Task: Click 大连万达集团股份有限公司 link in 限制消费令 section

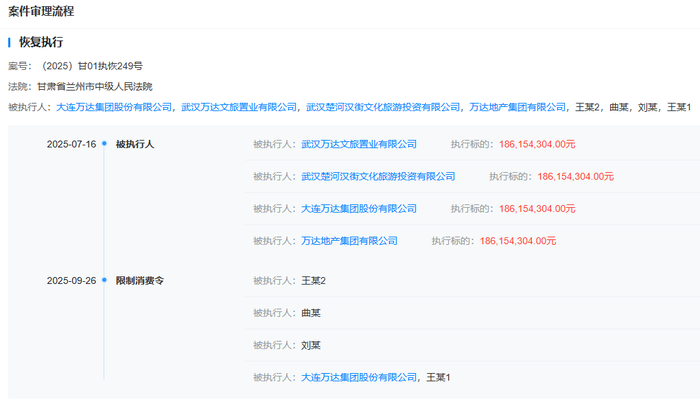Action: pos(359,376)
